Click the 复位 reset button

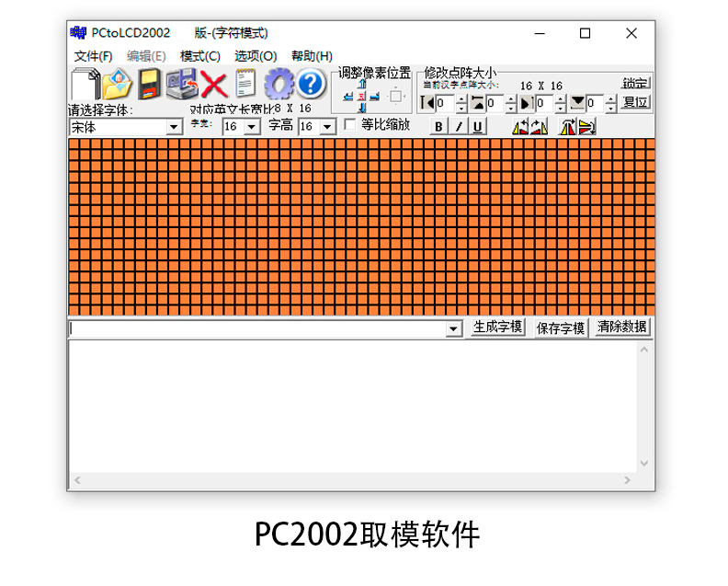(x=635, y=102)
